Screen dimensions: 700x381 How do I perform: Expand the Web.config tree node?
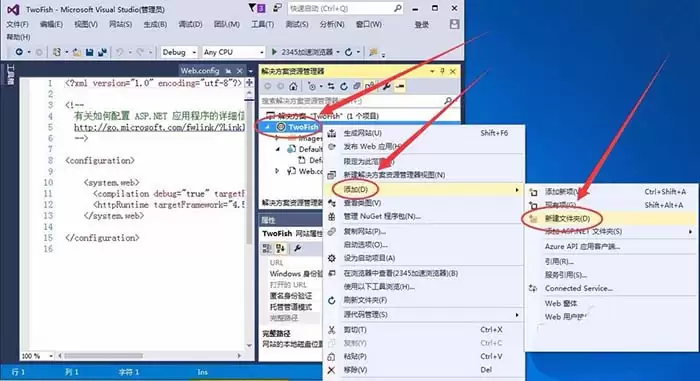[x=277, y=171]
